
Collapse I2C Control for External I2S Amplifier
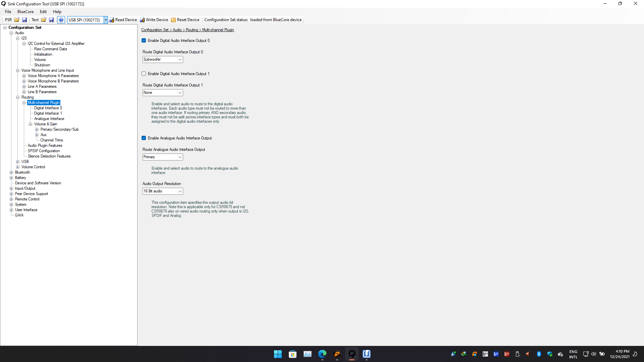[24, 44]
